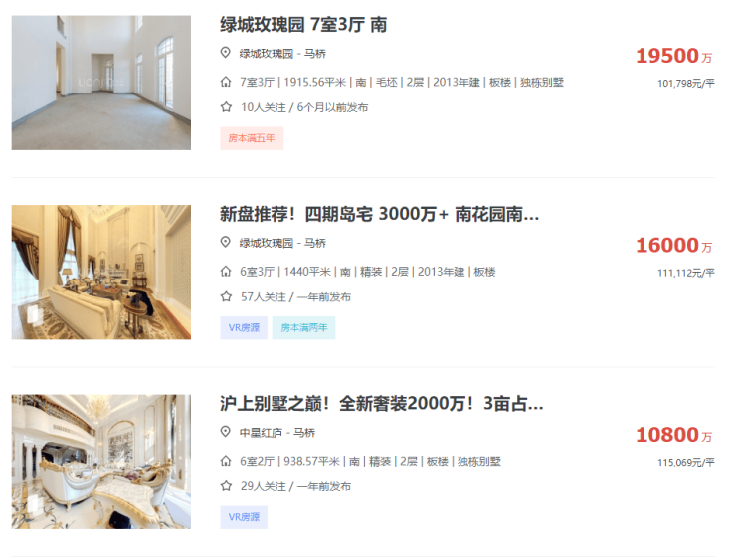Click the location pin icon beside 中星红庐

click(x=226, y=432)
